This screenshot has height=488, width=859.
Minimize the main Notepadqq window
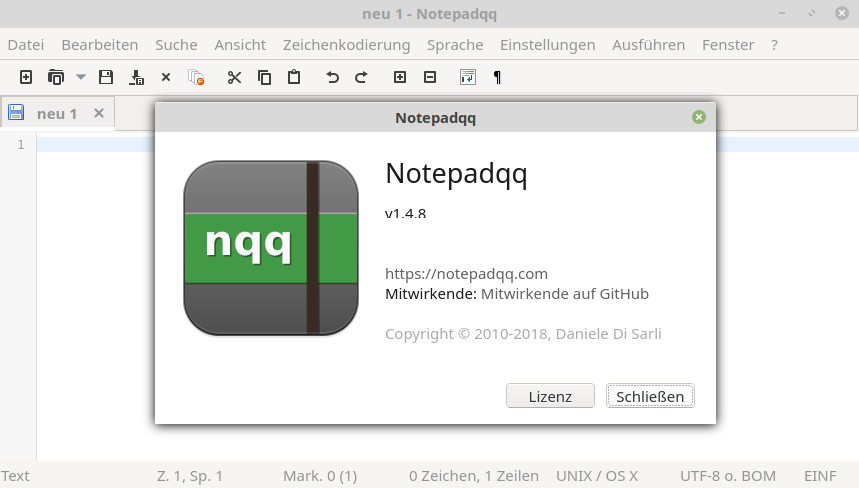click(x=782, y=13)
